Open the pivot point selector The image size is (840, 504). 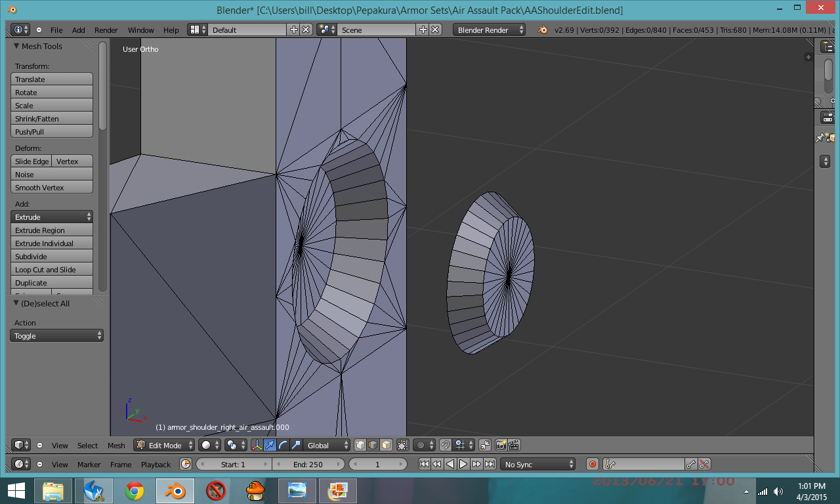234,445
